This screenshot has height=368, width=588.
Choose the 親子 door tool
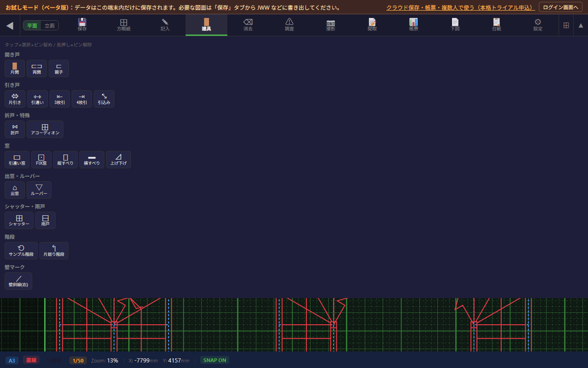click(59, 69)
